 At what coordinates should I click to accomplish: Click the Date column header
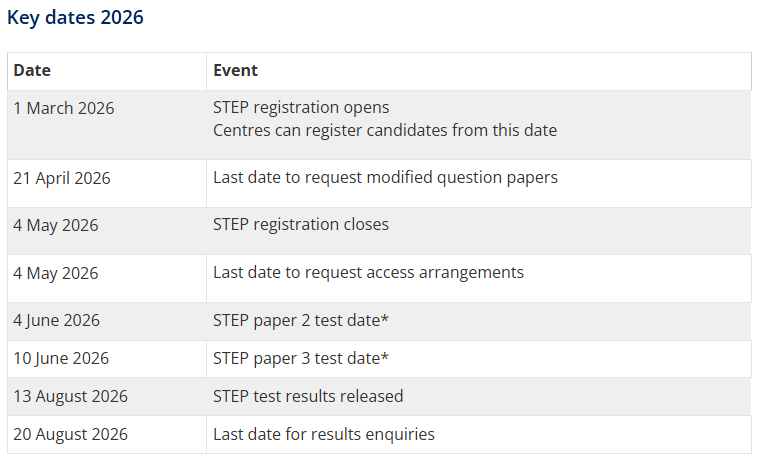point(32,71)
